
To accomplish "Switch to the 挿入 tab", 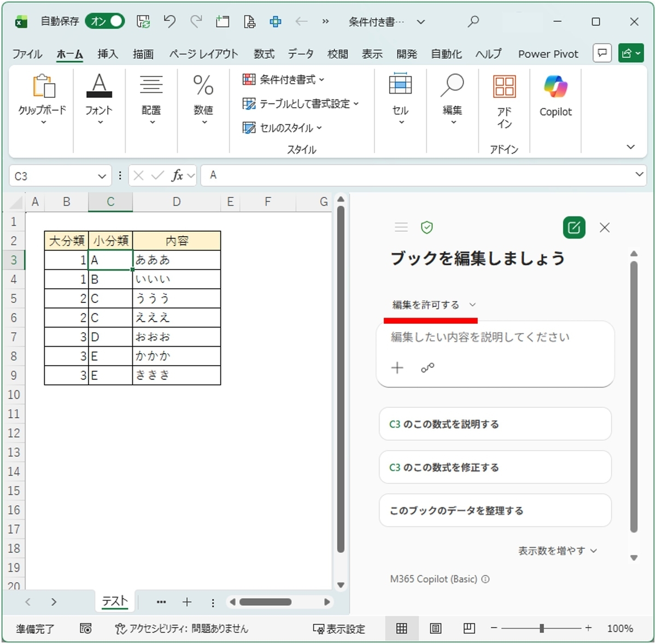I will (108, 54).
